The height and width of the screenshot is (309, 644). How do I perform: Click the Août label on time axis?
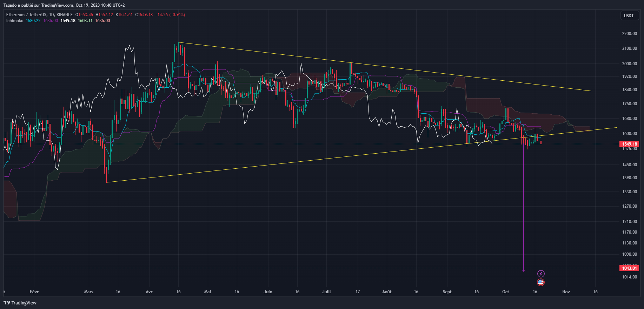tap(387, 292)
